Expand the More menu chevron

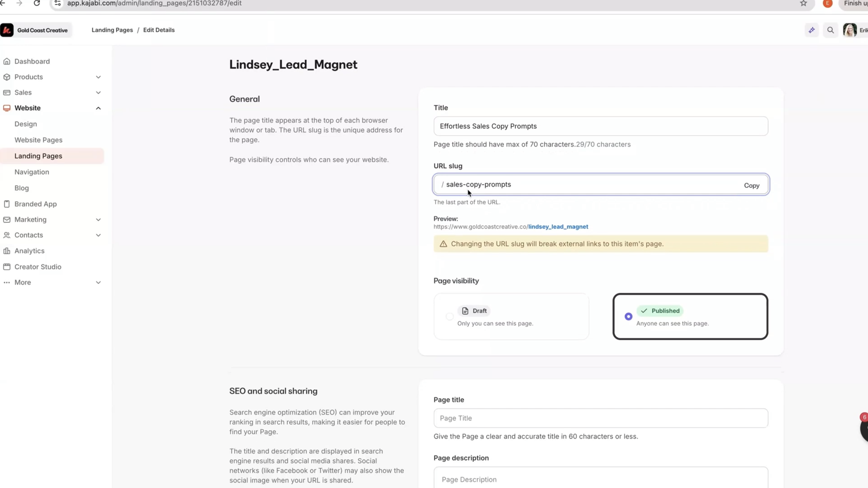tap(98, 283)
